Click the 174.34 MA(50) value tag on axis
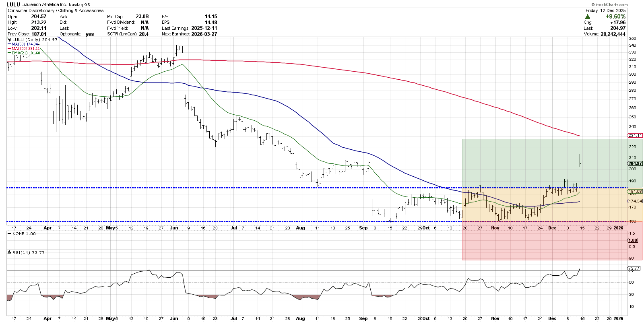 click(635, 201)
